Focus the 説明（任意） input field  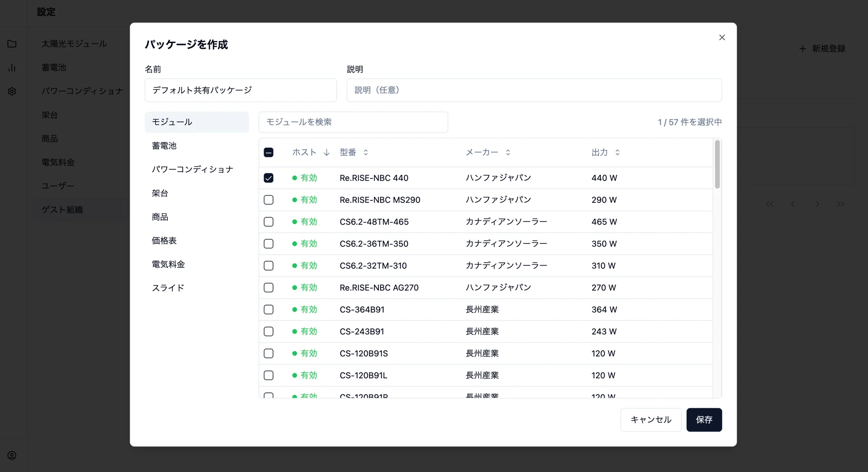[x=534, y=90]
